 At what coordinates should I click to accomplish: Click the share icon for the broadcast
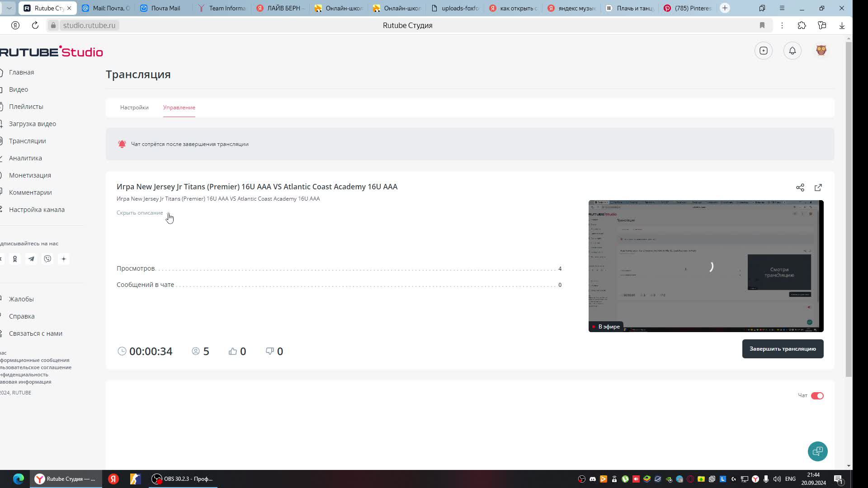click(x=800, y=188)
